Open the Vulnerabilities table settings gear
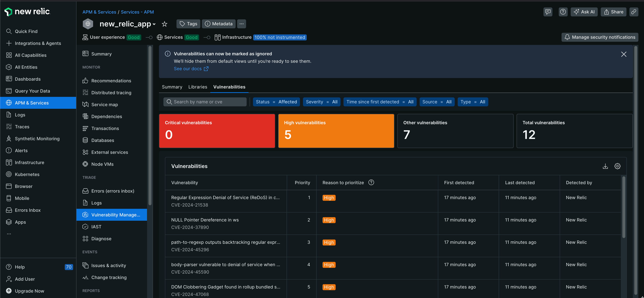The width and height of the screenshot is (644, 298). coord(618,166)
